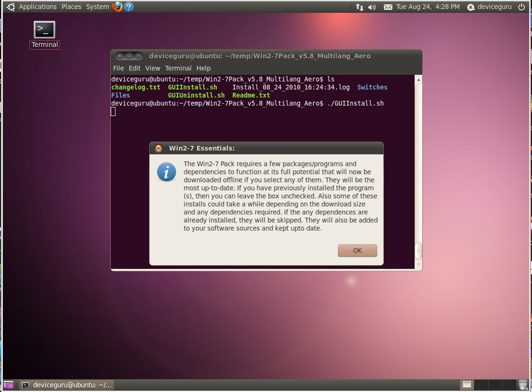Click the terminal scrollbar up arrow

tap(418, 80)
